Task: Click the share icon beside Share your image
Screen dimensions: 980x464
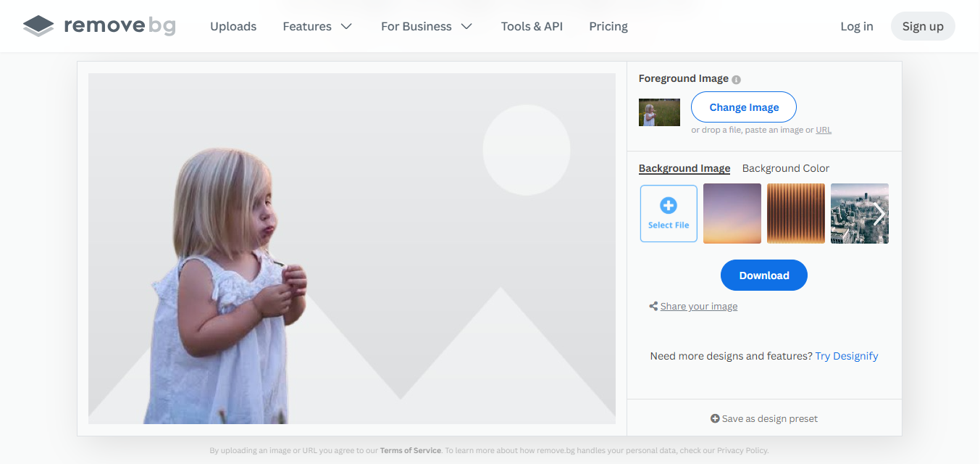Action: point(653,307)
